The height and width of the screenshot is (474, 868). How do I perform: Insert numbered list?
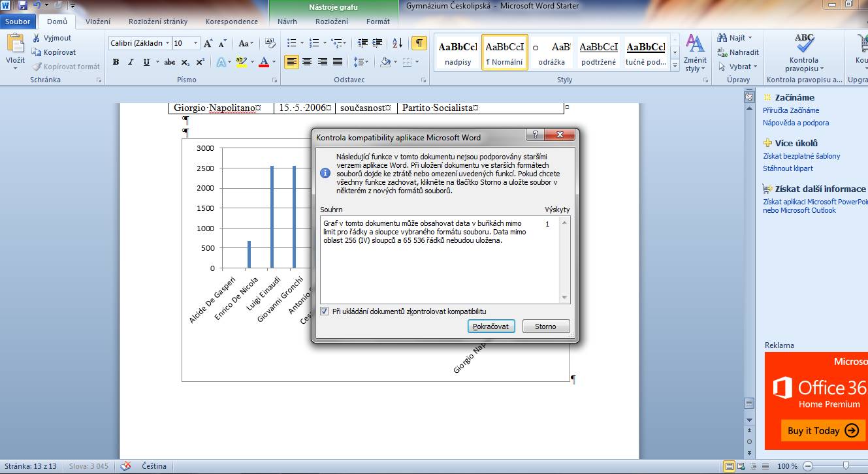tap(314, 43)
